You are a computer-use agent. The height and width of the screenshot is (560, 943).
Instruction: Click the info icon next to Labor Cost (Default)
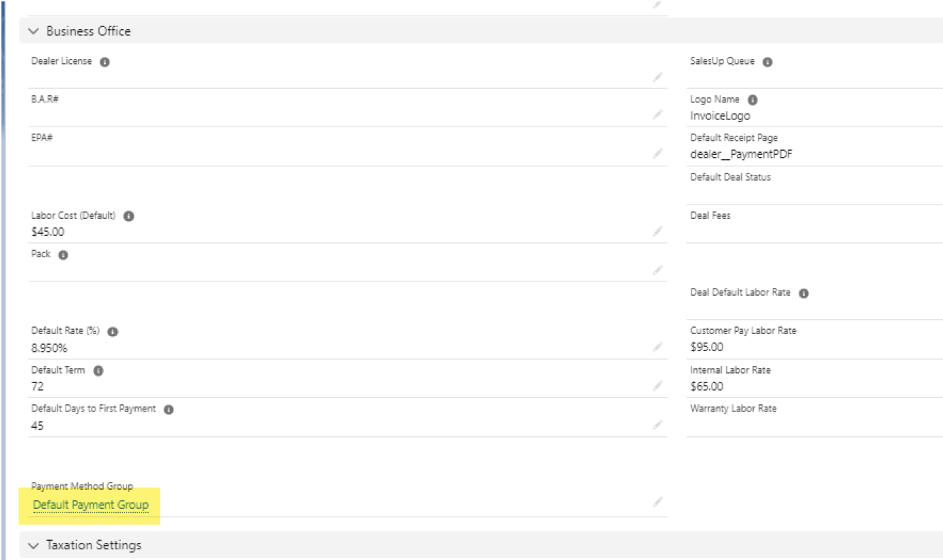click(x=129, y=217)
